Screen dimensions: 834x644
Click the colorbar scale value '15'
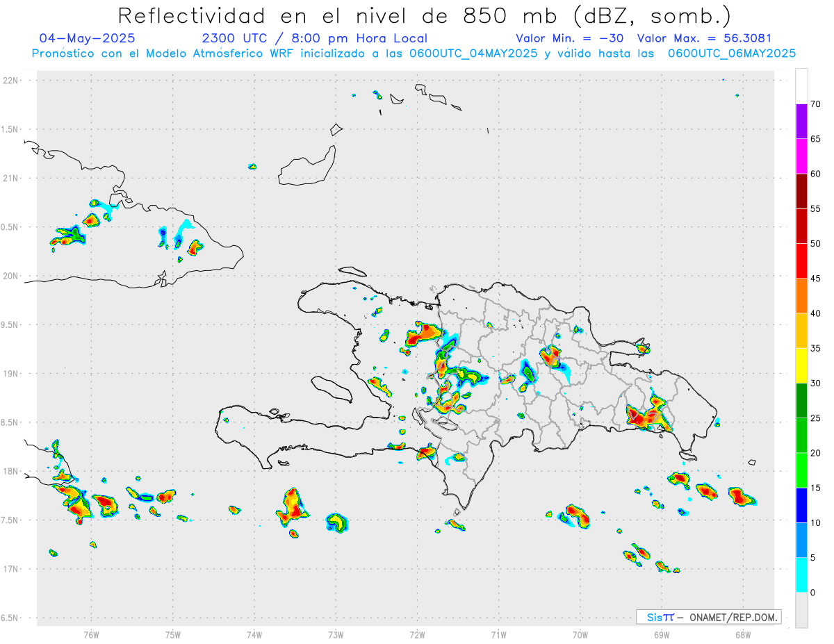point(815,488)
